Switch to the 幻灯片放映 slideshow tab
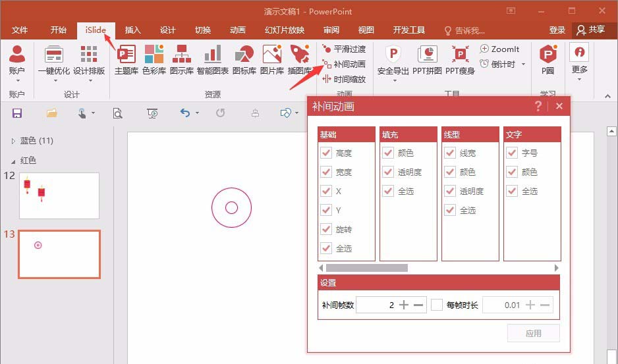The height and width of the screenshot is (364, 618). pos(285,30)
